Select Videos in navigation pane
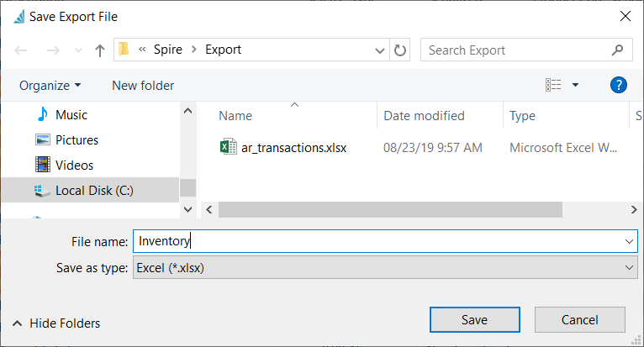 (x=74, y=165)
